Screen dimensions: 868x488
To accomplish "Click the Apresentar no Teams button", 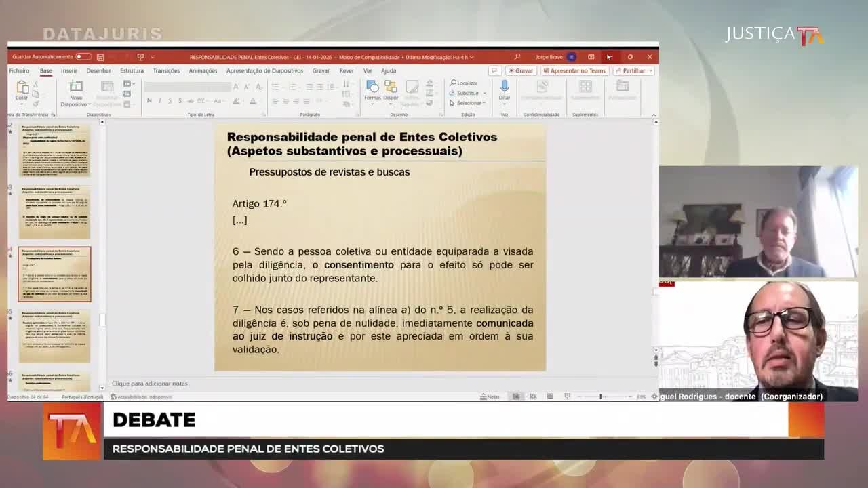I will pos(574,70).
